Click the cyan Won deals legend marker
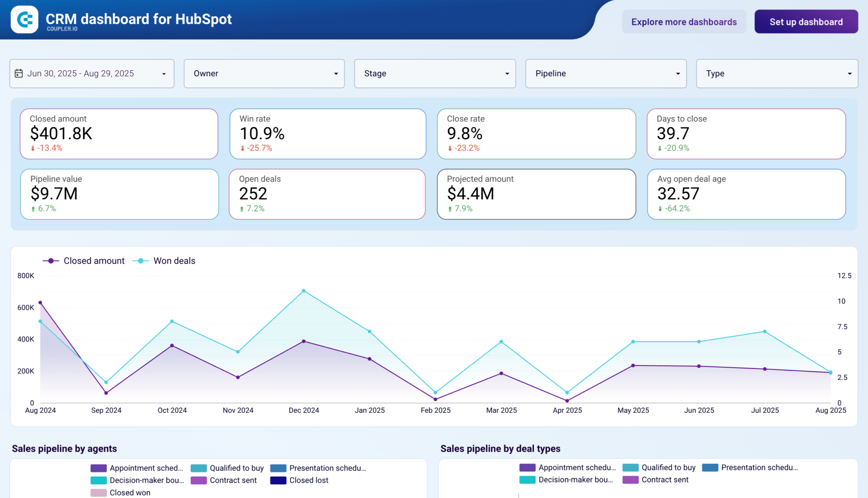Screen dimensions: 868x498 [140, 261]
